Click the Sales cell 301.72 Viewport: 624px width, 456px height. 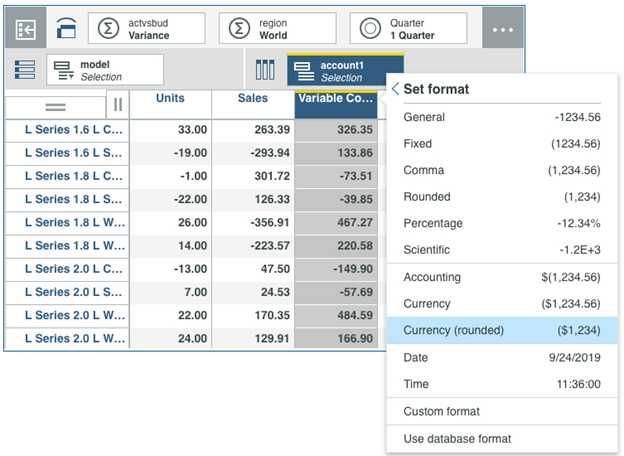pyautogui.click(x=253, y=176)
